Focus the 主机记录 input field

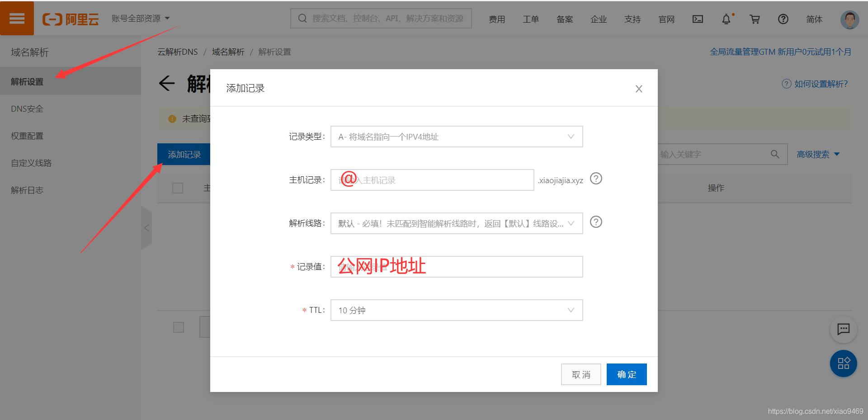[x=432, y=180]
